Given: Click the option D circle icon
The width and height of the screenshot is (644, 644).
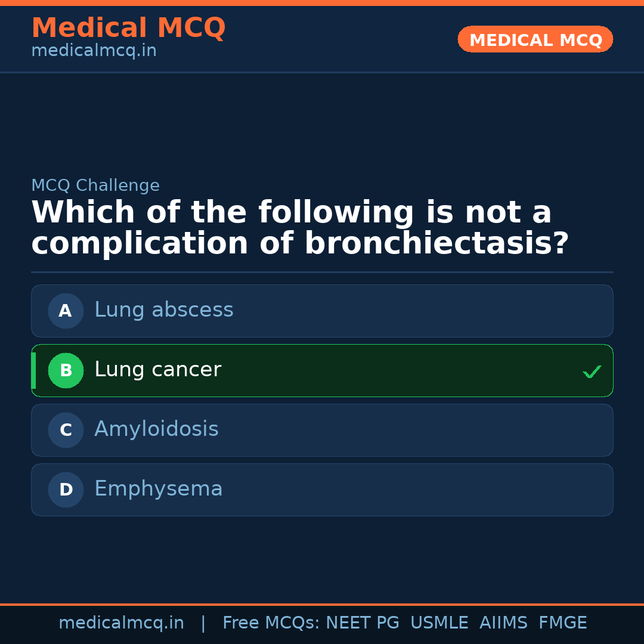Looking at the screenshot, I should pyautogui.click(x=66, y=490).
